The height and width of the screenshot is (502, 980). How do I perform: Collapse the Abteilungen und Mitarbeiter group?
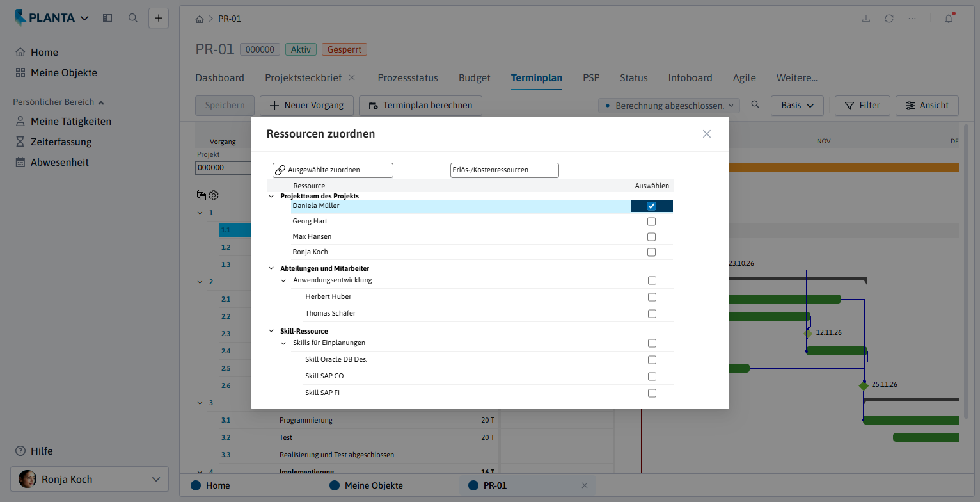(x=271, y=269)
